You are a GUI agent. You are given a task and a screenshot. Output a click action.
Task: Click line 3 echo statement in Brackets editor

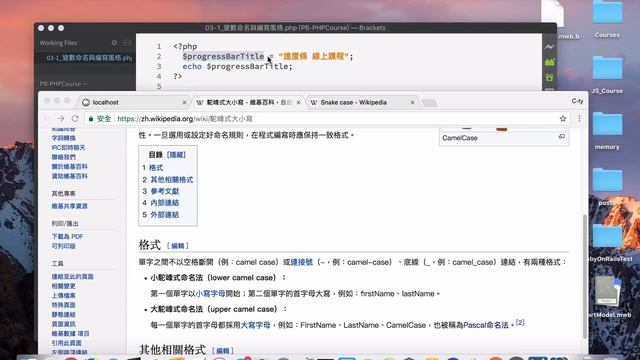pyautogui.click(x=238, y=66)
